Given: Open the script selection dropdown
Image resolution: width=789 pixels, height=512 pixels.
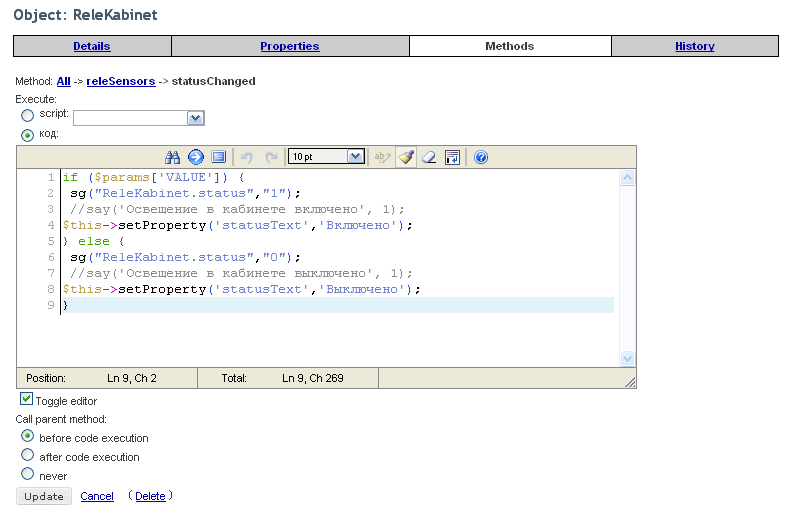Looking at the screenshot, I should 139,118.
